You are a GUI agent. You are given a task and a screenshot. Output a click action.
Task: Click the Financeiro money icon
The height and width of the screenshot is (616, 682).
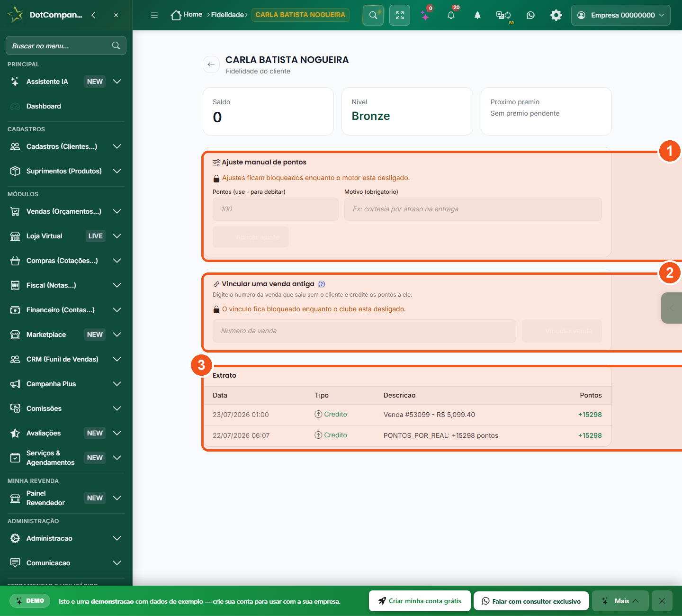click(15, 310)
